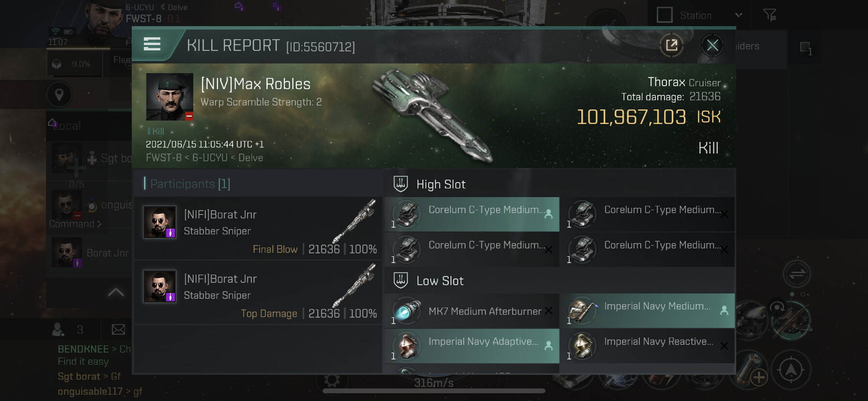Click the bottom horizontal scroll bar

tap(434, 391)
